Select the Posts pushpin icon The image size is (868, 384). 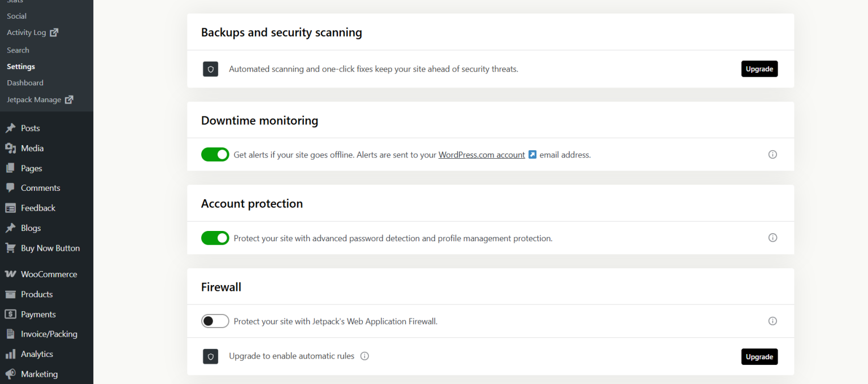10,128
